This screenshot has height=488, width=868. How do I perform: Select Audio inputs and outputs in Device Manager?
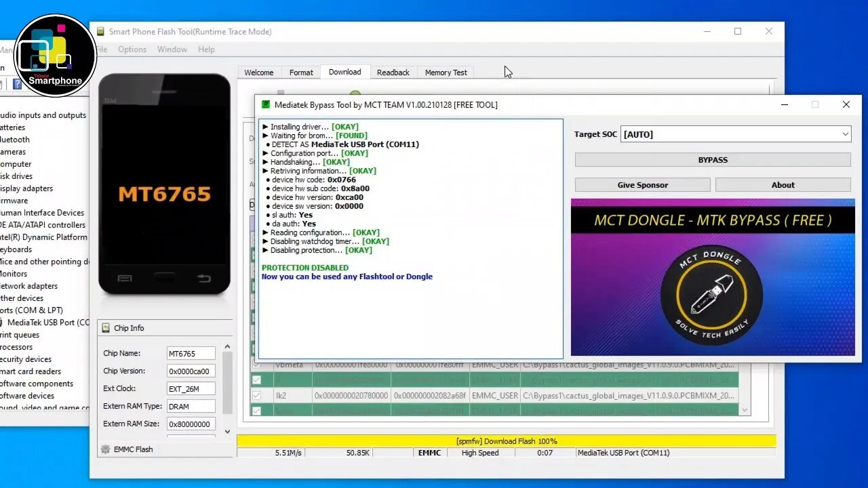coord(43,115)
